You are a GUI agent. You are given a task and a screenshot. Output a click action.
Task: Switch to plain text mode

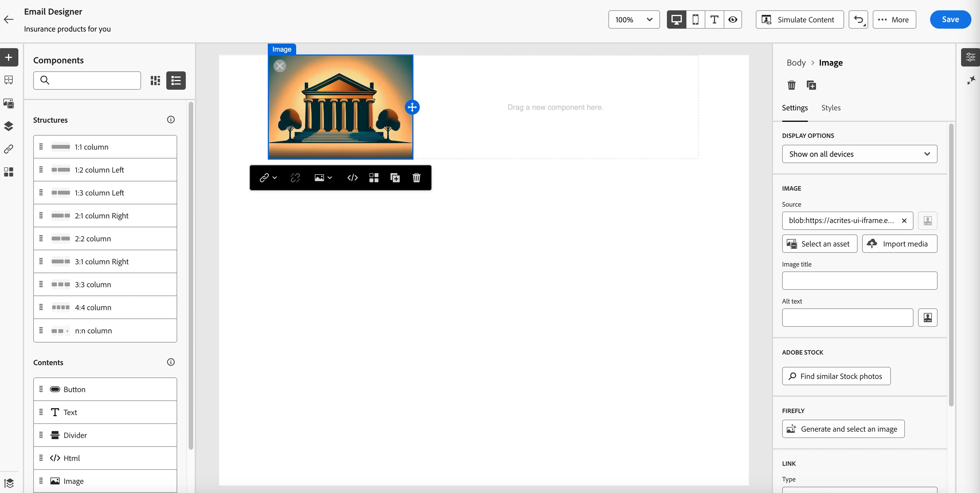[714, 19]
